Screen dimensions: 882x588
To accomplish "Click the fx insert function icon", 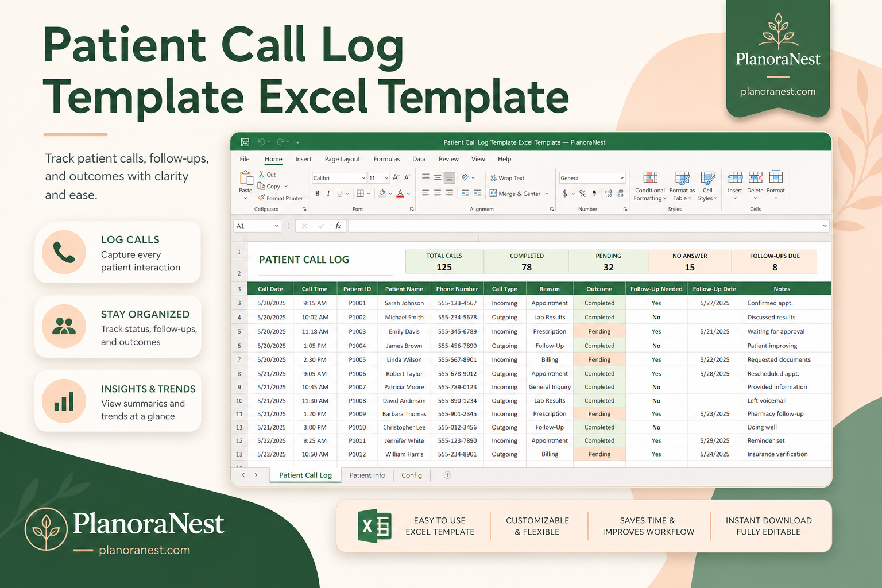I will (338, 226).
